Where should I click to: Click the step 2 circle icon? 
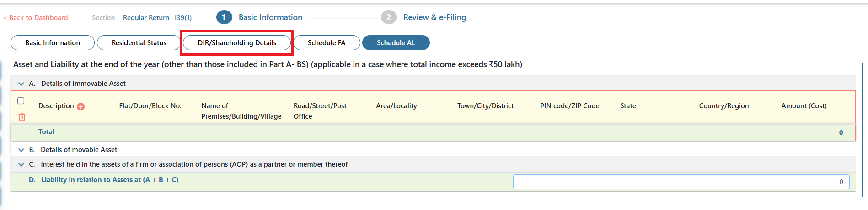tap(388, 17)
